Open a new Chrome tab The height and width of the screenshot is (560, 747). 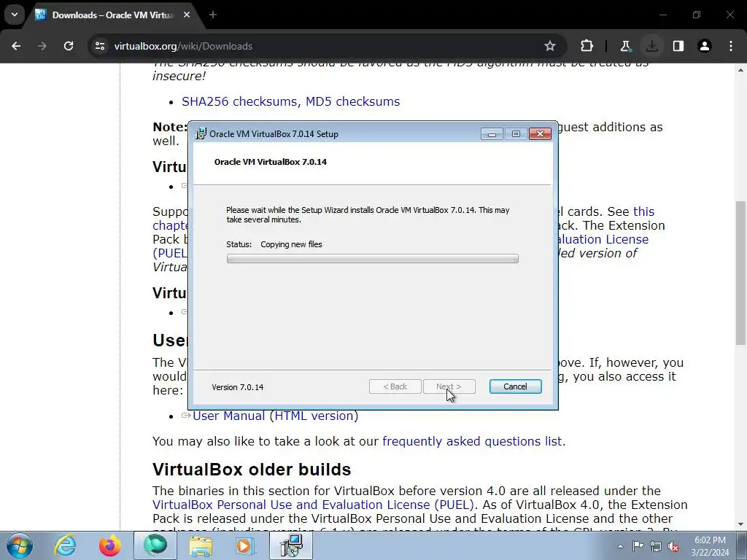click(x=213, y=15)
